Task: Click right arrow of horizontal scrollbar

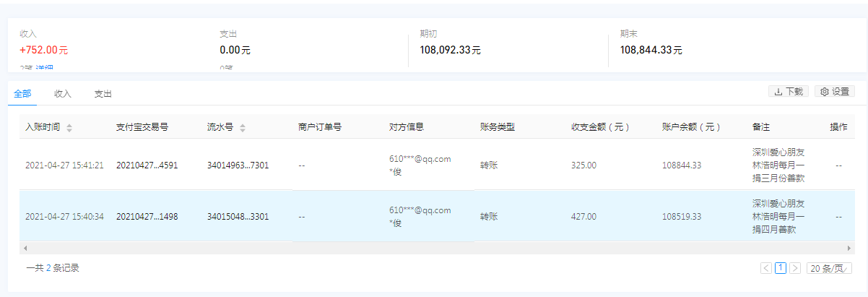Action: point(849,248)
